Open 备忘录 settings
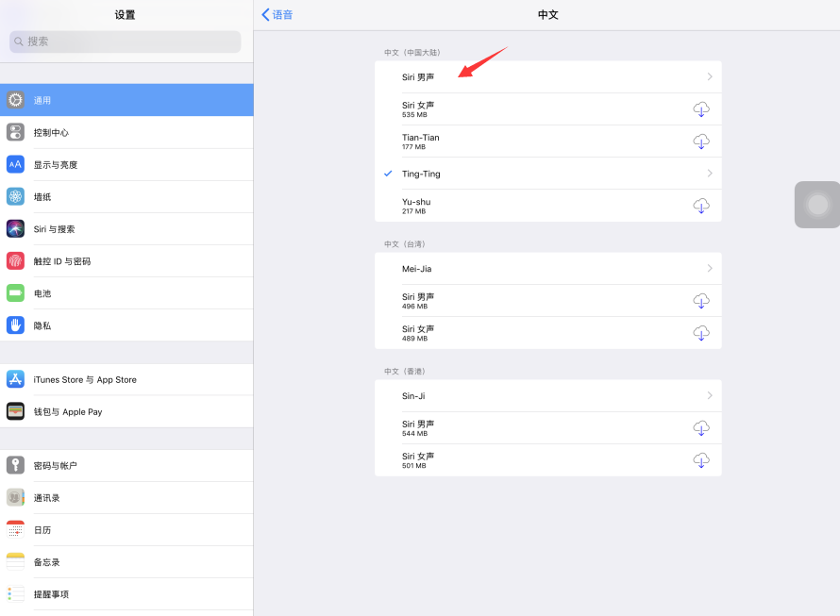This screenshot has height=616, width=840. (126, 561)
